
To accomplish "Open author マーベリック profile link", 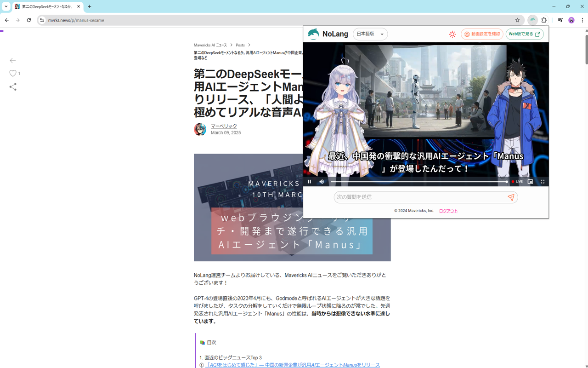I will coord(224,126).
